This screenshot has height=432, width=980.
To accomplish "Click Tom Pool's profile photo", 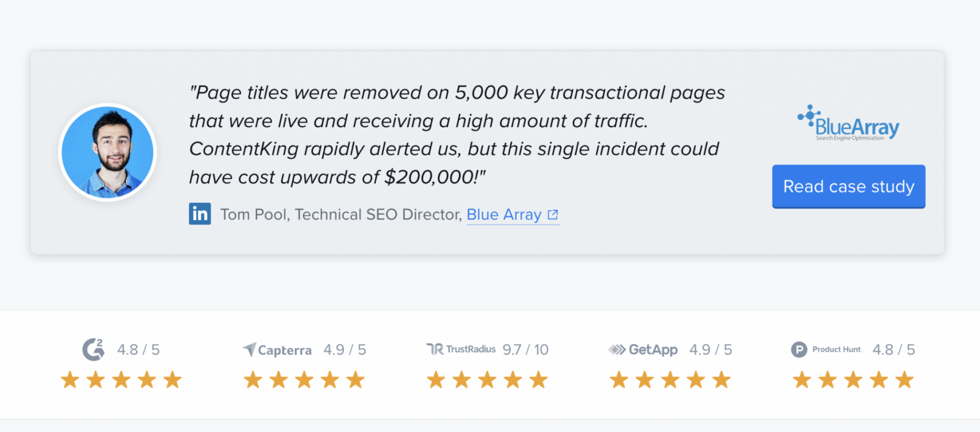I will (107, 152).
